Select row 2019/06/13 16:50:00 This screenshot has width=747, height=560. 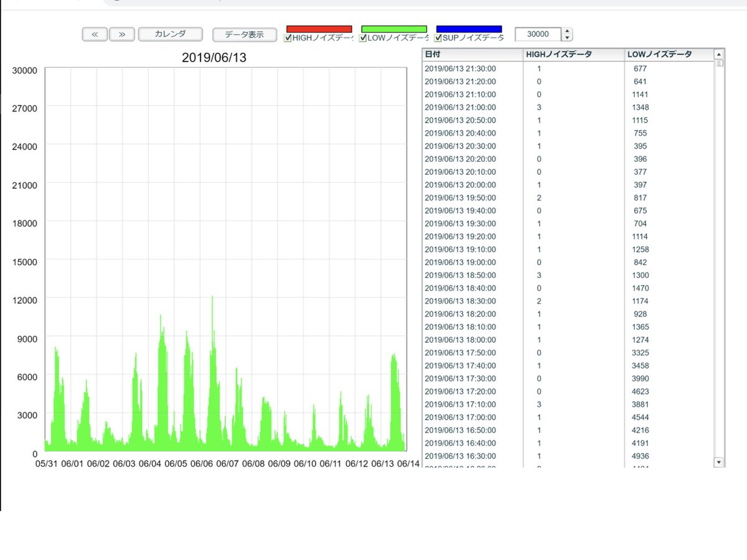[x=568, y=430]
